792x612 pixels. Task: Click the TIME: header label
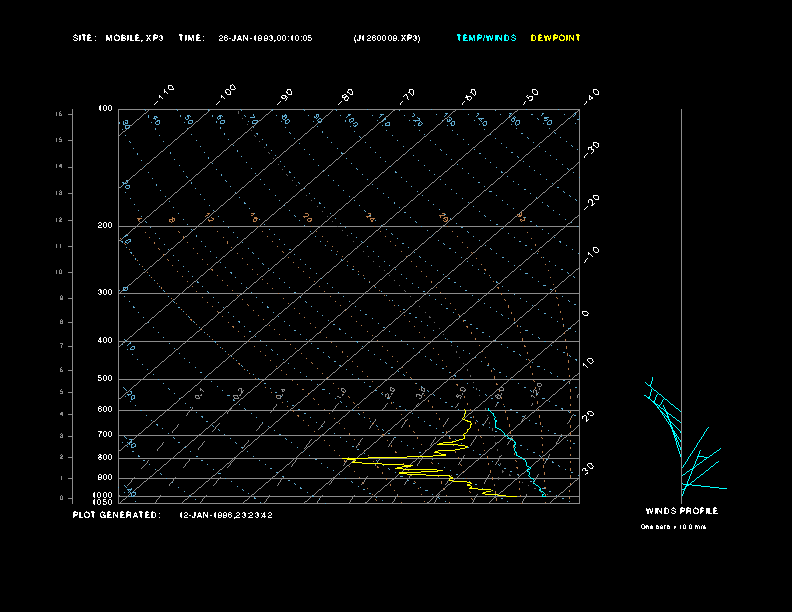(x=191, y=38)
